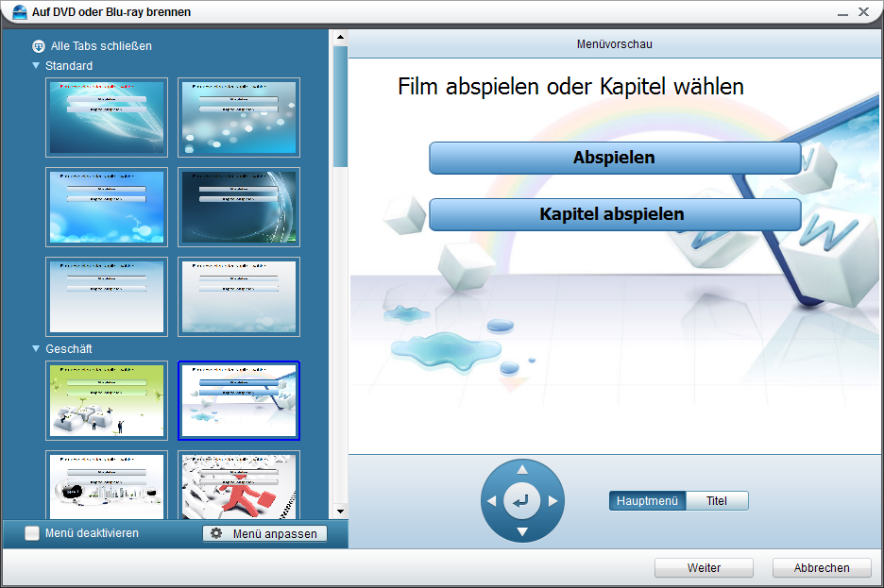This screenshot has height=588, width=884.
Task: Enable the Menü deaktivieren checkbox
Action: click(32, 533)
